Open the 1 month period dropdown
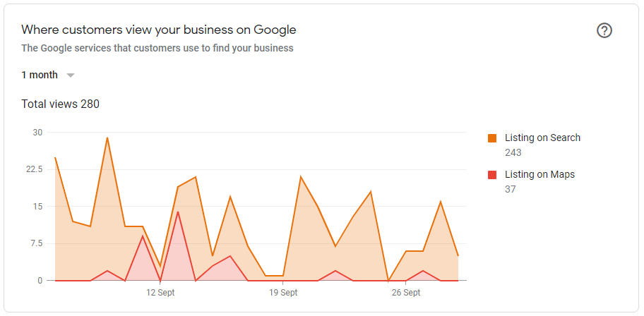 40,75
